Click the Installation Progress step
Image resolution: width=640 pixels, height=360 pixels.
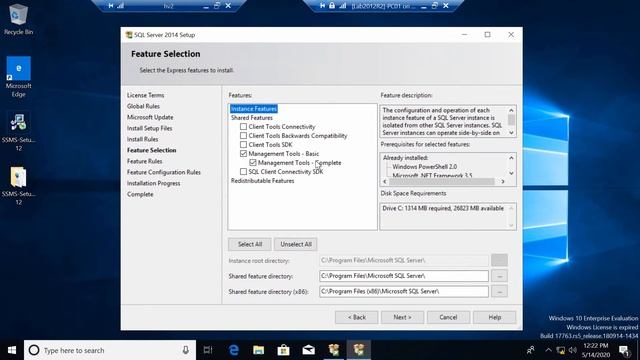(x=153, y=183)
